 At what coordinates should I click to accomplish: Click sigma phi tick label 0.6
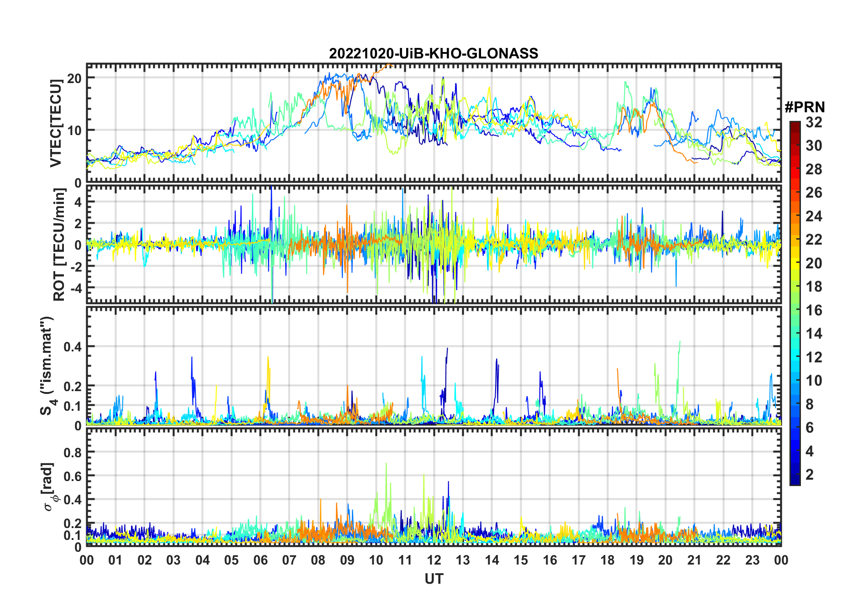[73, 476]
